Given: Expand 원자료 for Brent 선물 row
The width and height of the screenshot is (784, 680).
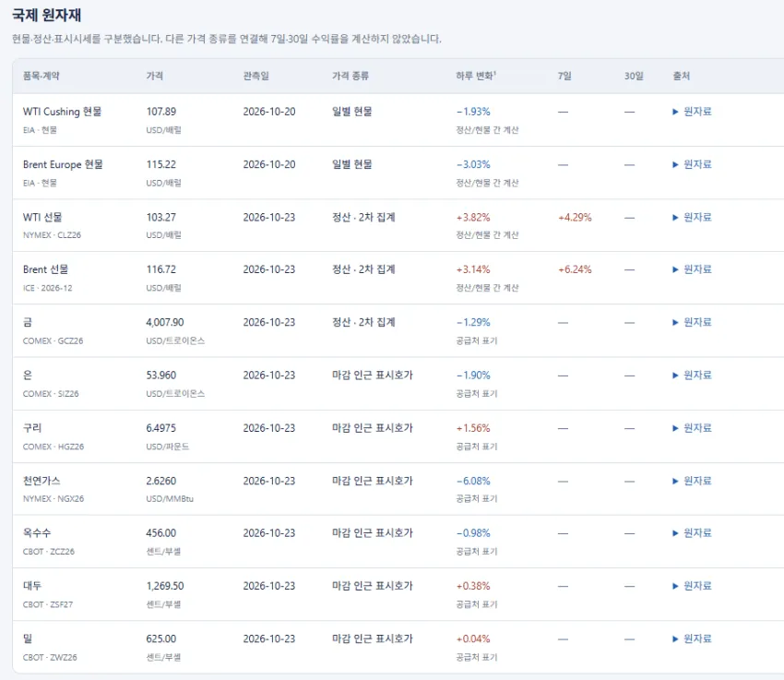Looking at the screenshot, I should [692, 269].
